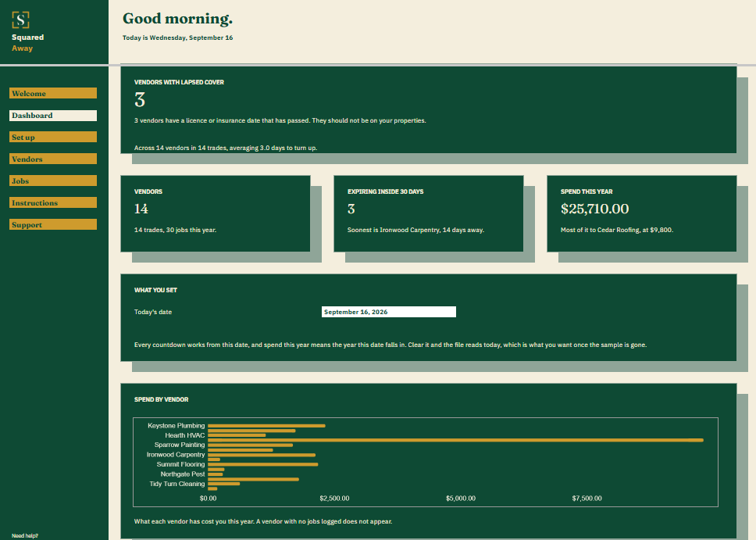756x540 pixels.
Task: Select Support in the sidebar
Action: click(53, 224)
